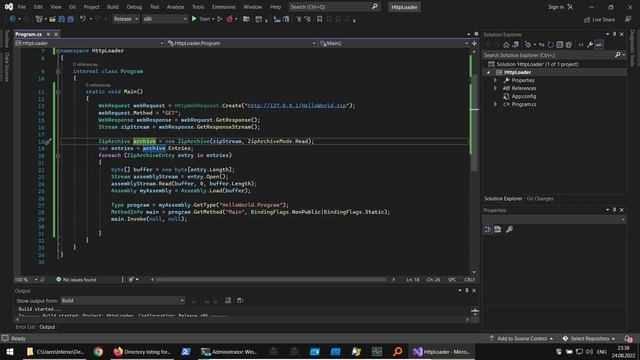The image size is (640, 360).
Task: Click the Solution Explorer Refresh icon
Action: click(x=550, y=45)
